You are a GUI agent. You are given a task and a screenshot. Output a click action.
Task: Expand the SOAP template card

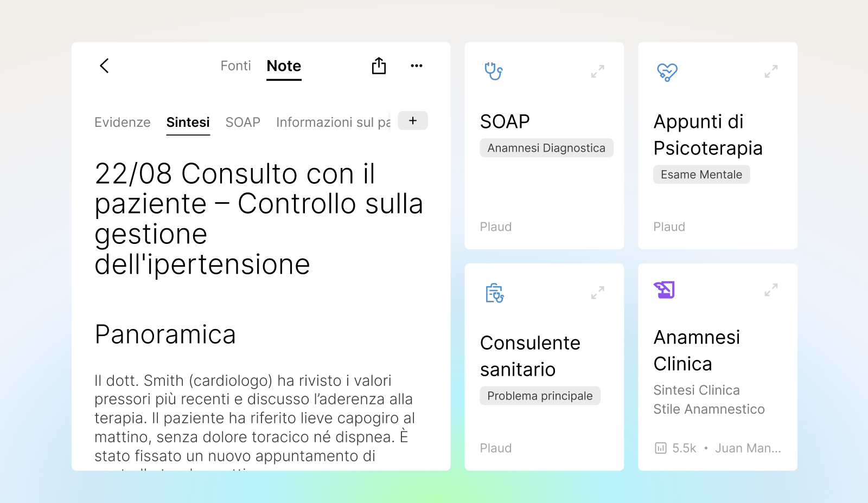(x=597, y=72)
